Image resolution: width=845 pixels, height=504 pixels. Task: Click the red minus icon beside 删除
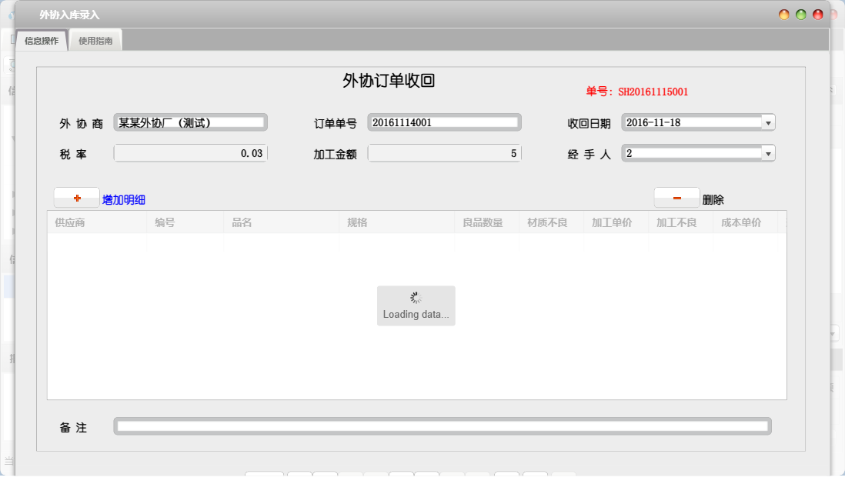click(x=676, y=197)
